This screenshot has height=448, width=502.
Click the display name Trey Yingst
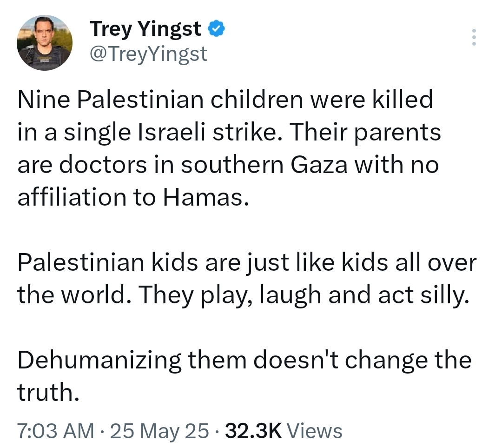pos(145,29)
